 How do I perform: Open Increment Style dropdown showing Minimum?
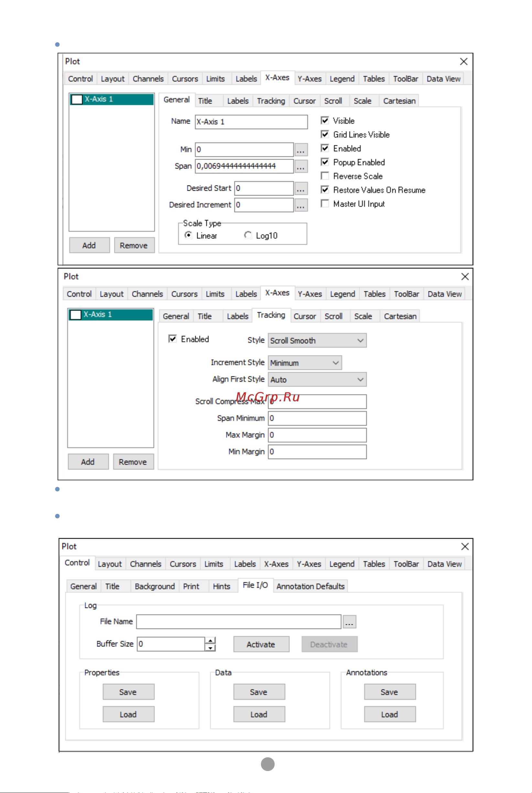(x=305, y=363)
